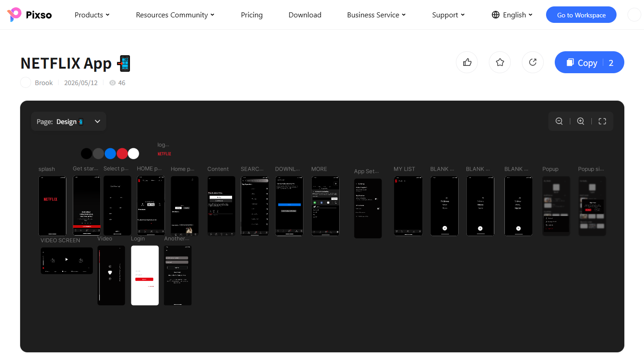Like the NETFLIX App design
The image size is (644, 361).
pyautogui.click(x=467, y=62)
